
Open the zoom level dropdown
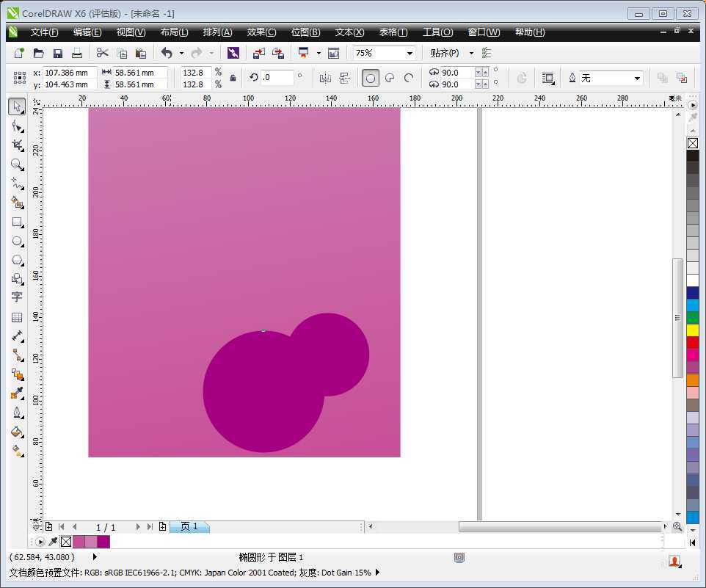click(410, 53)
